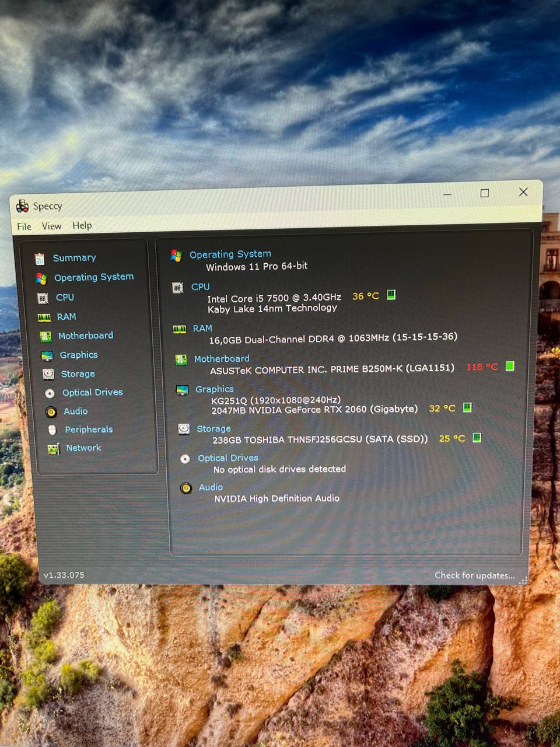
Task: Click the Graphics monitor icon in sidebar
Action: tap(47, 355)
